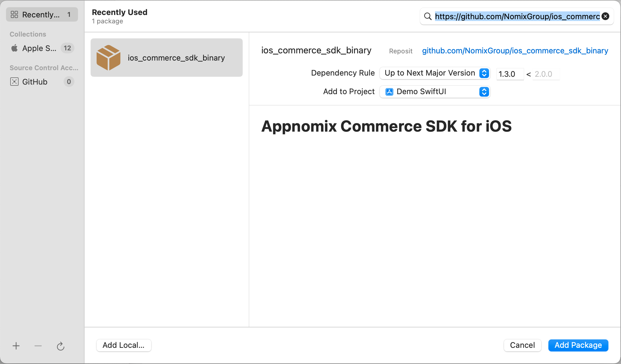This screenshot has width=621, height=364.
Task: Click the refresh collections icon
Action: point(61,346)
